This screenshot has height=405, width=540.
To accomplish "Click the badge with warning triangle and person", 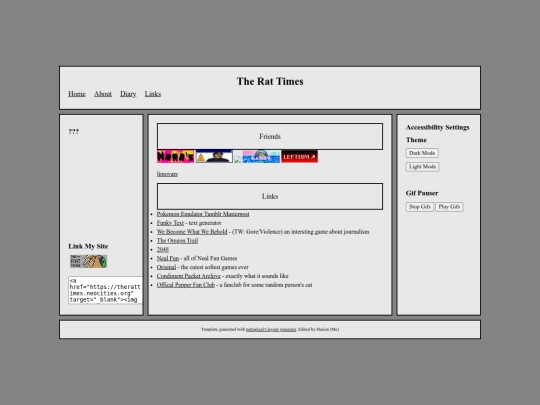I will [x=214, y=157].
